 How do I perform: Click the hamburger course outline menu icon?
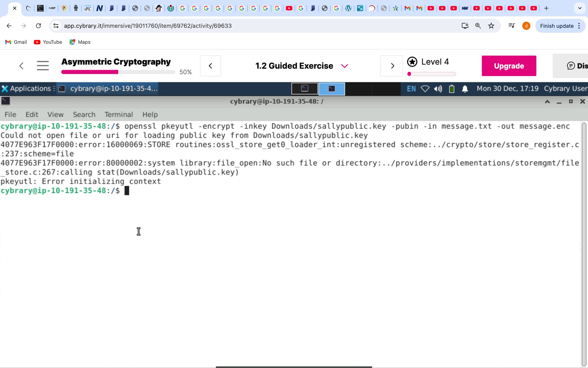pos(43,66)
